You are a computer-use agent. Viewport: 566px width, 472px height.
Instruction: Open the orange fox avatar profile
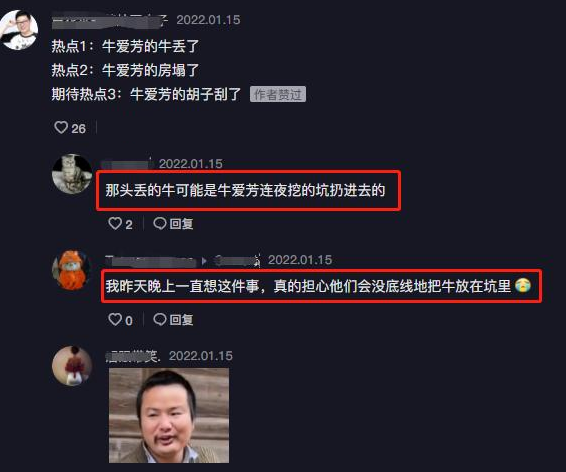tap(72, 270)
